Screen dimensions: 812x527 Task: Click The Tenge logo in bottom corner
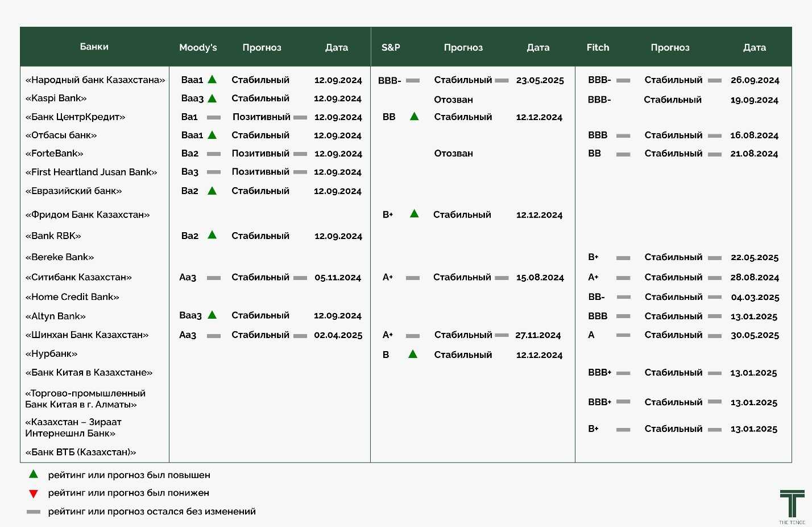tap(792, 507)
